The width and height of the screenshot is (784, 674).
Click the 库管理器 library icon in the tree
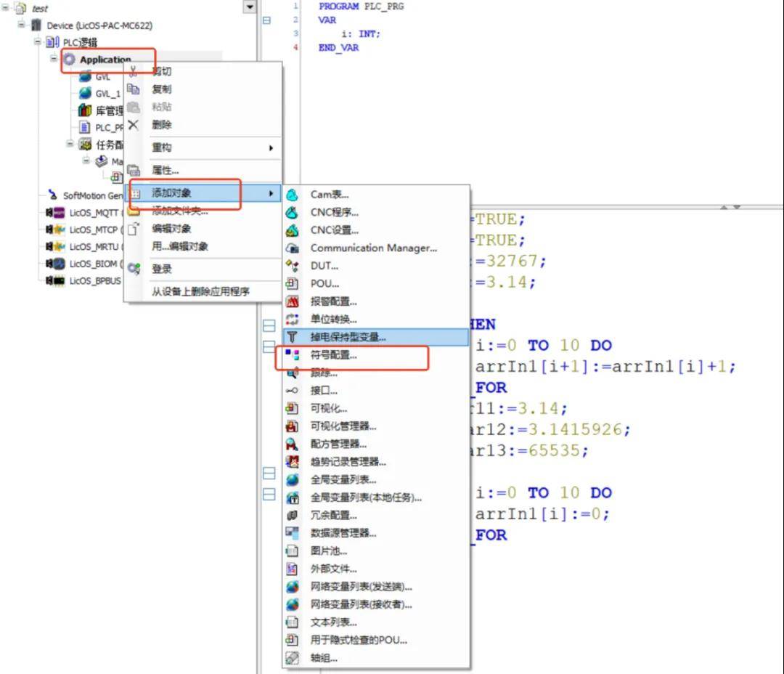coord(85,110)
